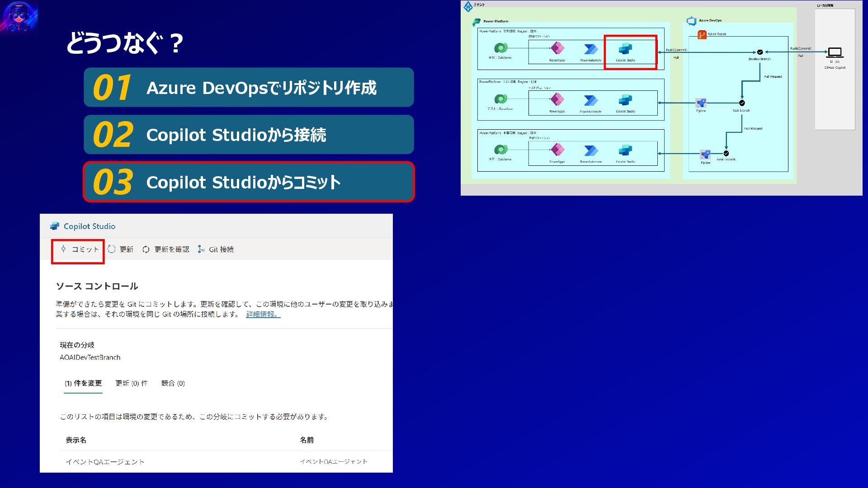Click the 現在の分岐 label
The height and width of the screenshot is (488, 868).
(x=77, y=345)
